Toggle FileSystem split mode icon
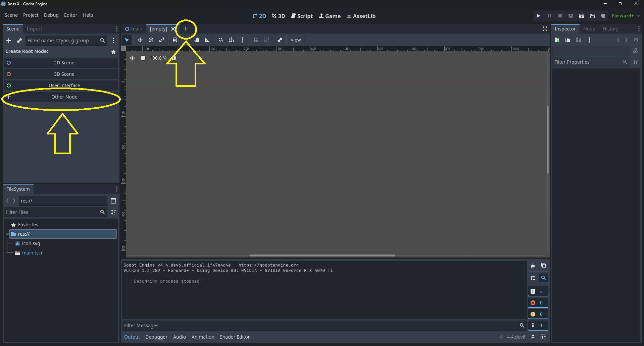The width and height of the screenshot is (644, 346). point(113,201)
